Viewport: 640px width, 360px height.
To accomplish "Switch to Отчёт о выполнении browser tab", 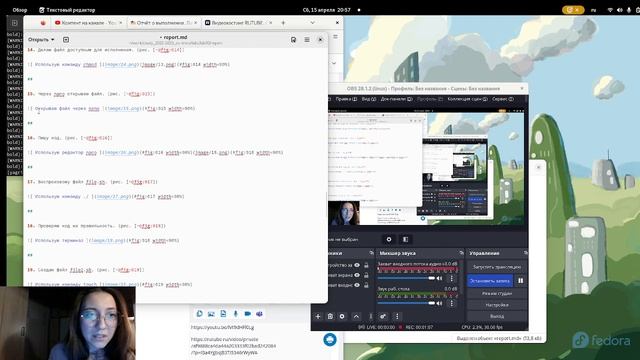I will [x=163, y=23].
